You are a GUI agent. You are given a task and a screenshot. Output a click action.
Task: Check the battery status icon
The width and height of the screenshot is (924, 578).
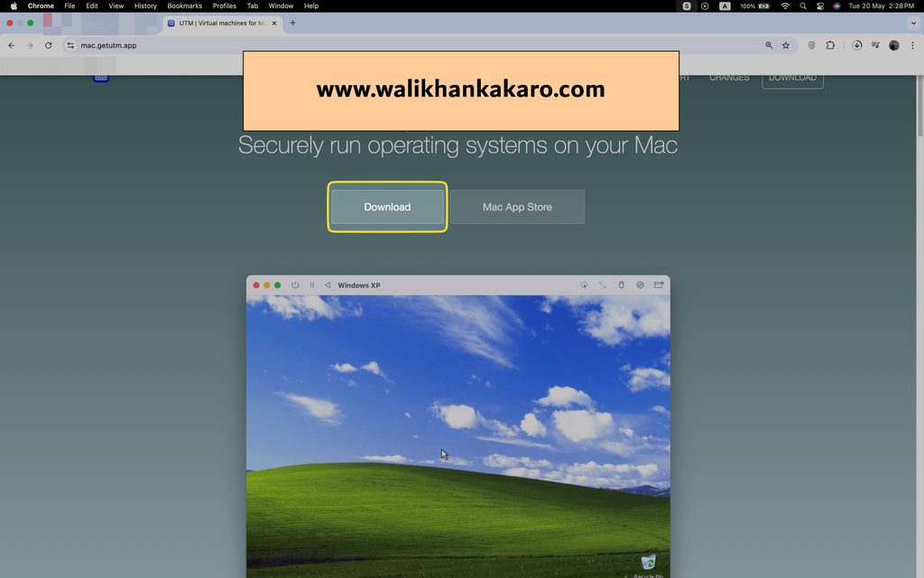click(x=755, y=6)
